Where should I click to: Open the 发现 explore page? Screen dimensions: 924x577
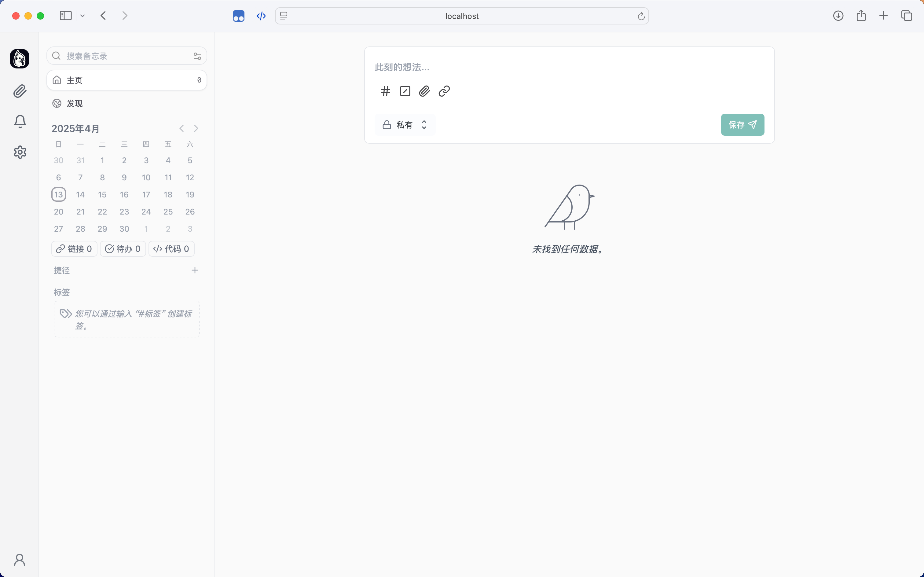point(74,103)
